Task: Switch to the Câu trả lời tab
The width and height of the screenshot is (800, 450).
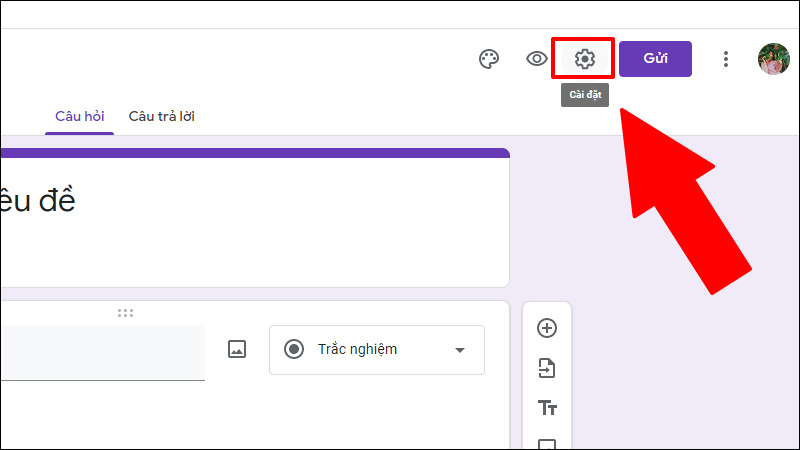Action: click(161, 116)
